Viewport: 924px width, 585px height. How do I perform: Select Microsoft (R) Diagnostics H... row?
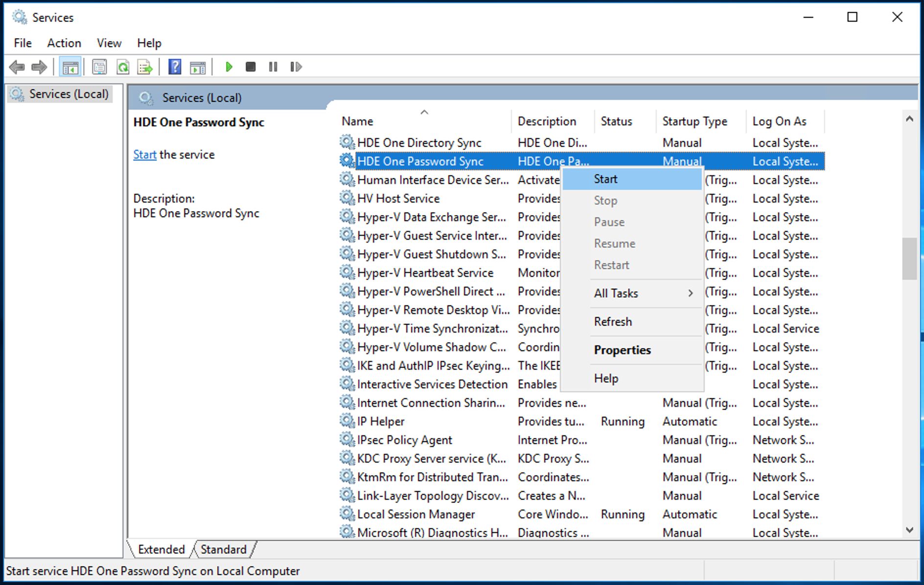pyautogui.click(x=582, y=532)
